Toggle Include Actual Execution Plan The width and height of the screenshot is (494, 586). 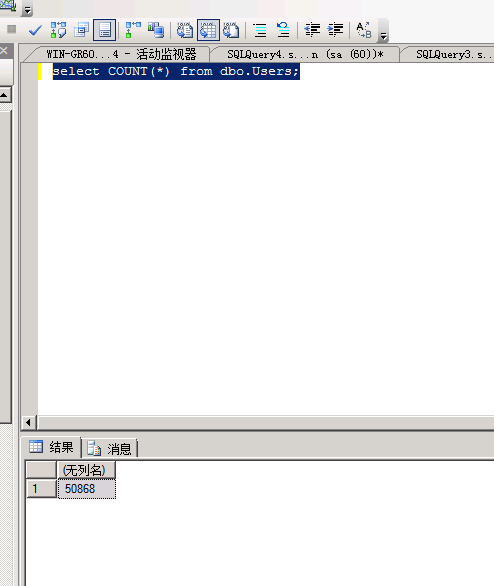[x=133, y=30]
